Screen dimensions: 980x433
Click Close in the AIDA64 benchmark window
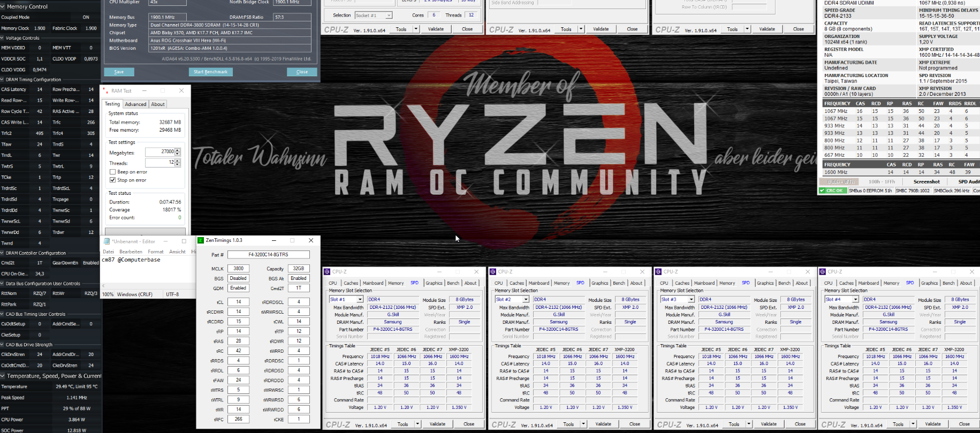(x=302, y=72)
